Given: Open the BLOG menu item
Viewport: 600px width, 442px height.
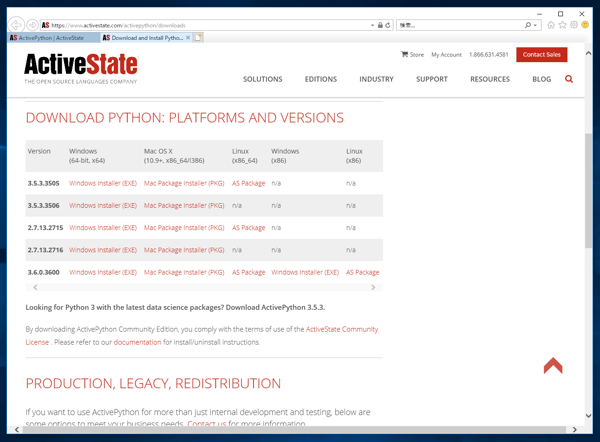Looking at the screenshot, I should pos(541,79).
